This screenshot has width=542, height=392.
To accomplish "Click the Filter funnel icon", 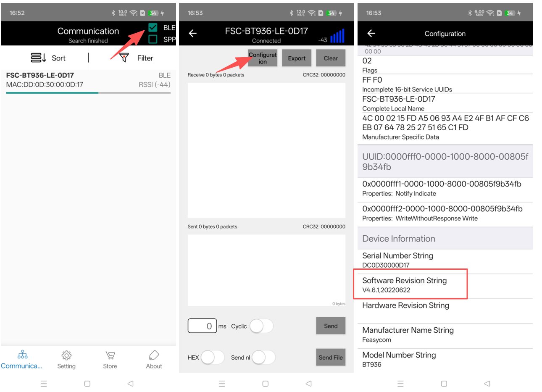I will click(x=124, y=58).
